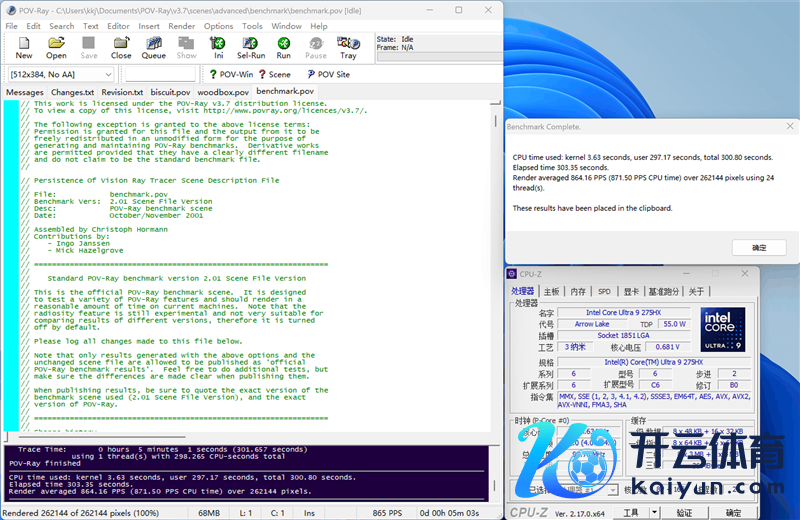Switch to the biscuit.pov editor tab
This screenshot has width=800, height=520.
coord(171,92)
